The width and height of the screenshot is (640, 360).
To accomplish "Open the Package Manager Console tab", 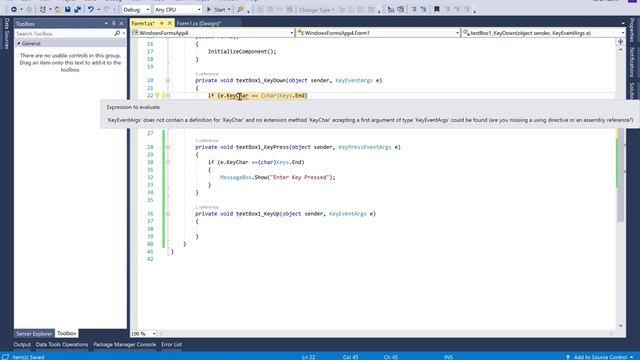I will pyautogui.click(x=124, y=344).
